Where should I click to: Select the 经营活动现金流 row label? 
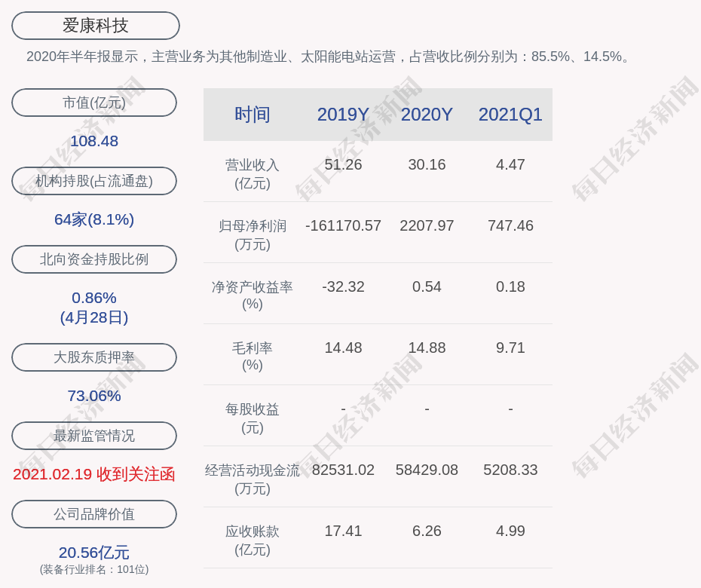(x=253, y=479)
